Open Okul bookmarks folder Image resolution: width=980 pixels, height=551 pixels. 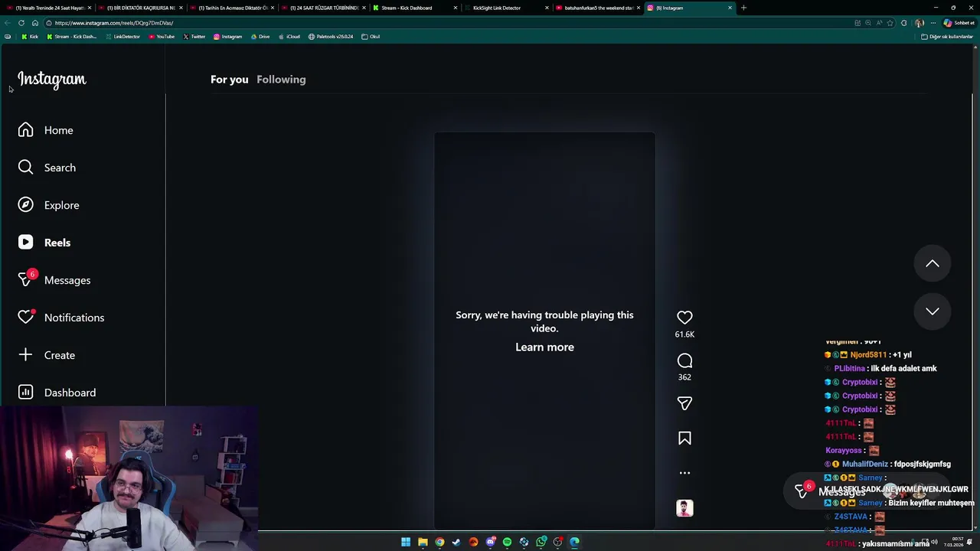tap(371, 37)
